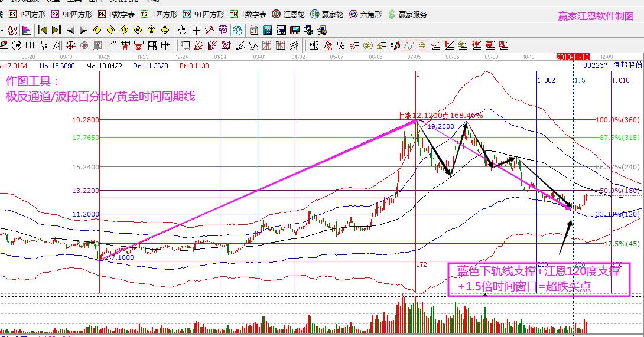Open the small dropdown arrow at toolbar's left edge

tap(2, 30)
